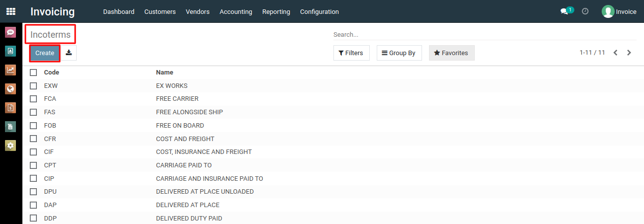Open the apps grid menu icon
Image resolution: width=644 pixels, height=224 pixels.
(x=11, y=11)
